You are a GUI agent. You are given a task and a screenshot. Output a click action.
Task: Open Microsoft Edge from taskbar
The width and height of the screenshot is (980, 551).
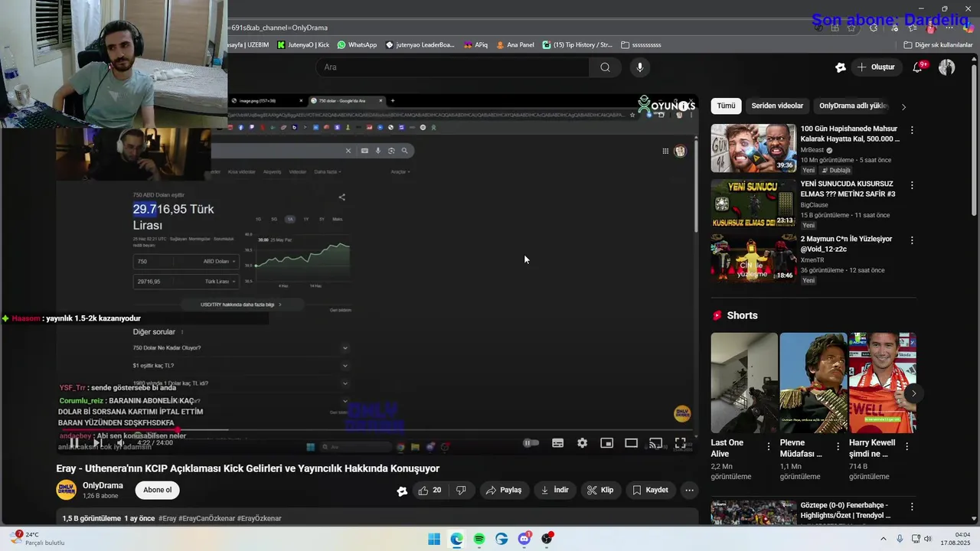[456, 539]
